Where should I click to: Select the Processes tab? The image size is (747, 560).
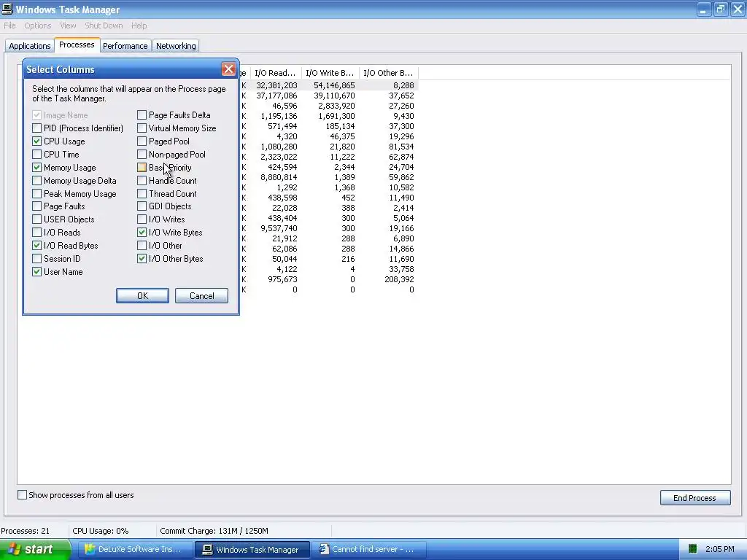77,44
